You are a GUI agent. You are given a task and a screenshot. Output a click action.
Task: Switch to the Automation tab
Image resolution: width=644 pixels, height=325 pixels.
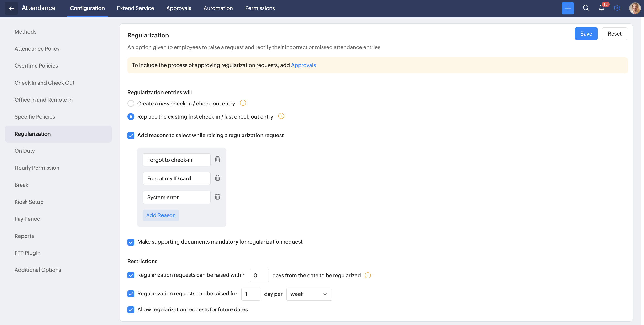pos(218,8)
